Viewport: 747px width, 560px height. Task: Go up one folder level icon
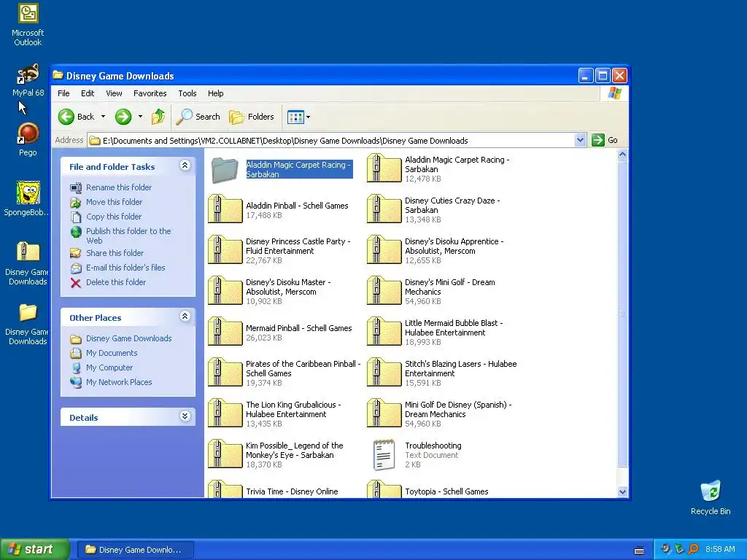[158, 117]
